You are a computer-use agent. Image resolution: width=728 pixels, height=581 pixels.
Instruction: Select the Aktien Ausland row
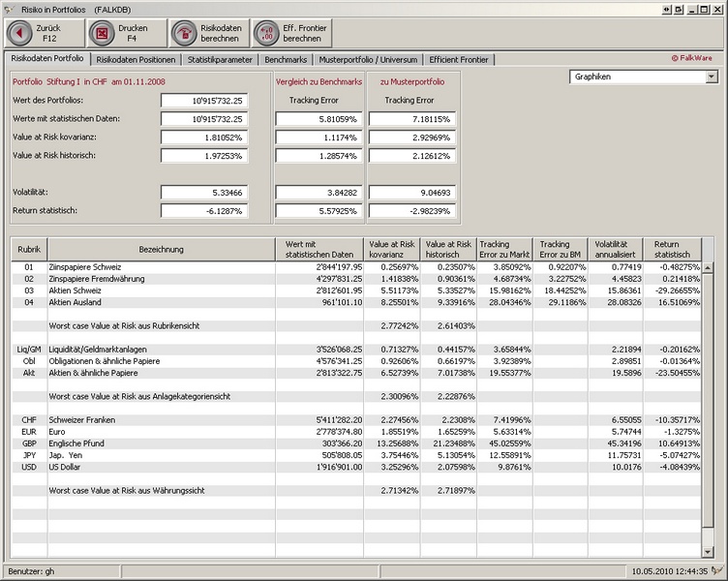pos(356,302)
